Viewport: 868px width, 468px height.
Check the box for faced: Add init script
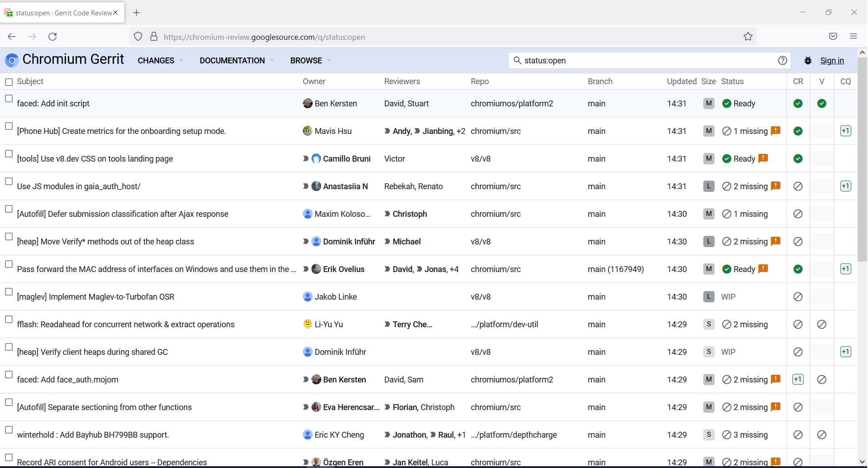[9, 99]
